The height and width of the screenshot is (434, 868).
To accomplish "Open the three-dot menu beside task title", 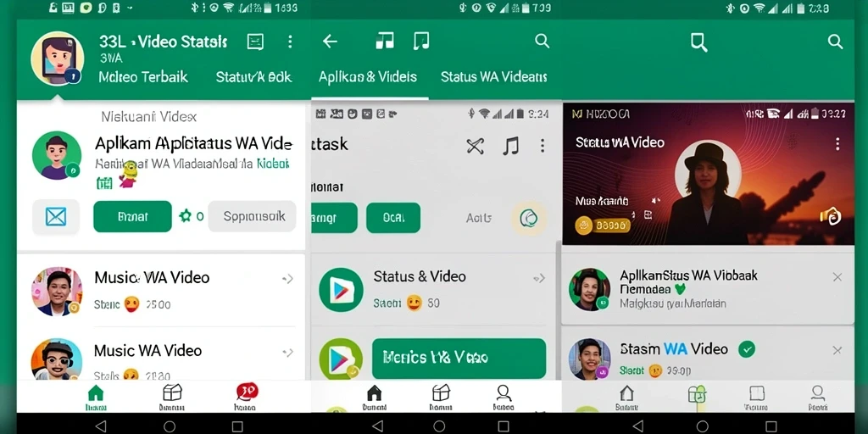I will click(x=542, y=146).
